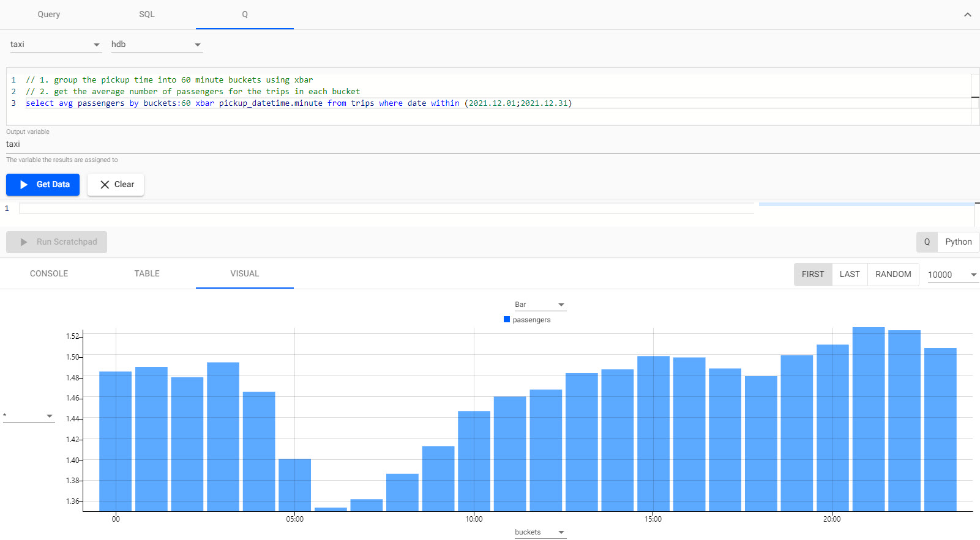This screenshot has width=980, height=540.
Task: Run the query with Get Data
Action: (43, 185)
